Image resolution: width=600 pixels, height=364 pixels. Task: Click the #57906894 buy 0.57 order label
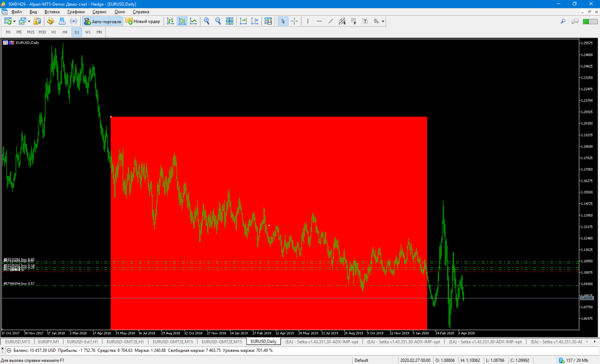coord(19,284)
